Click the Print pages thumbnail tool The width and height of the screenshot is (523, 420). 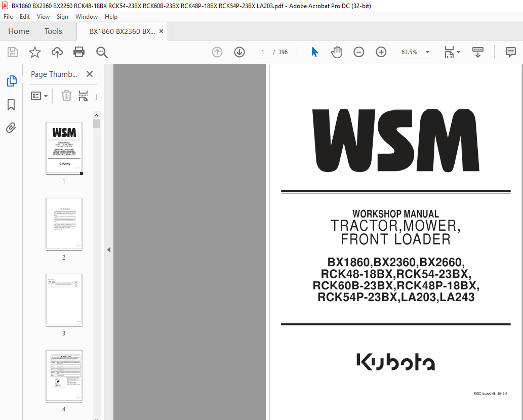coord(83,96)
